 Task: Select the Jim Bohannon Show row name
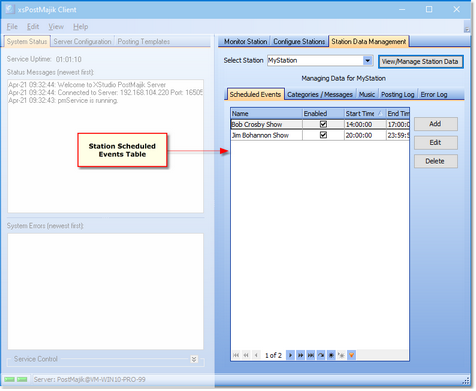pyautogui.click(x=260, y=135)
